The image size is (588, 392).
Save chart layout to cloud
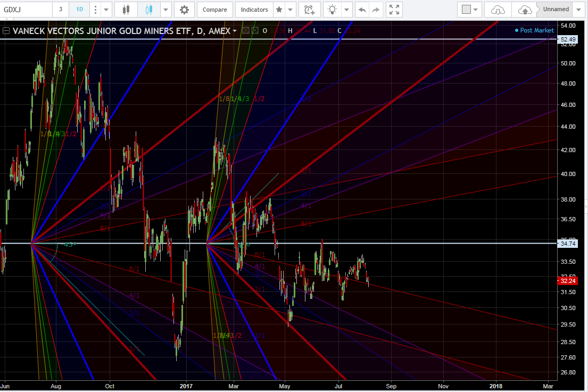[524, 10]
